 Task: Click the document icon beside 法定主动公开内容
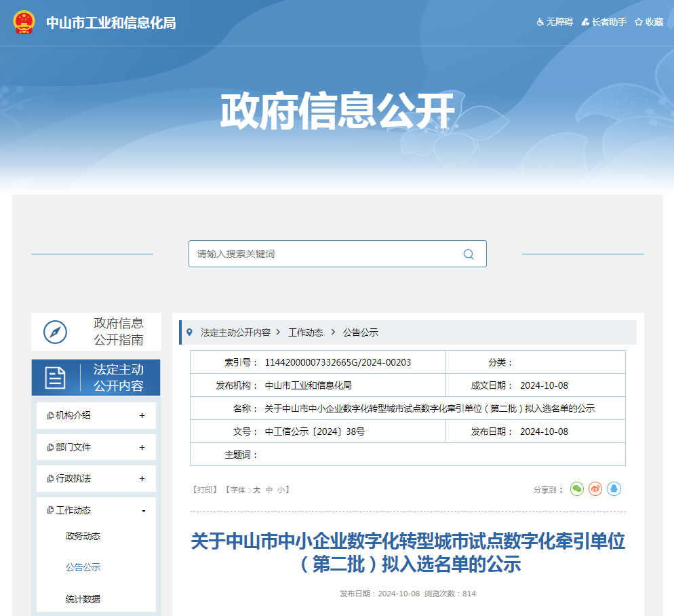coord(56,378)
